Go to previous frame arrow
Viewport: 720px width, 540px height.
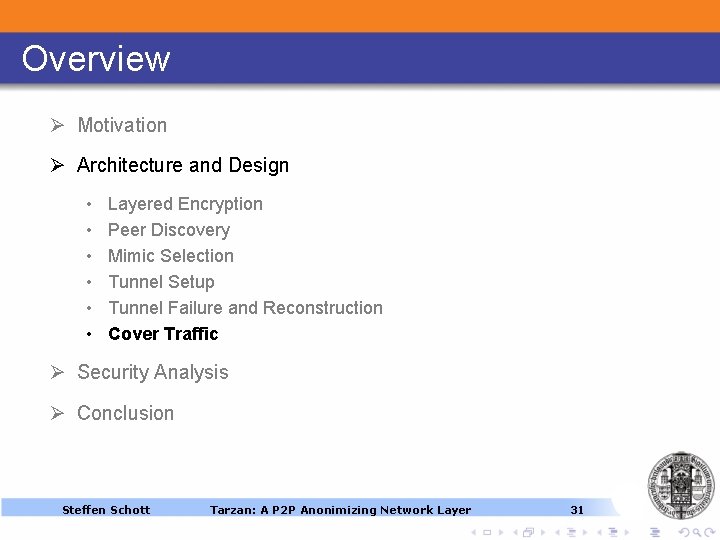[x=516, y=532]
